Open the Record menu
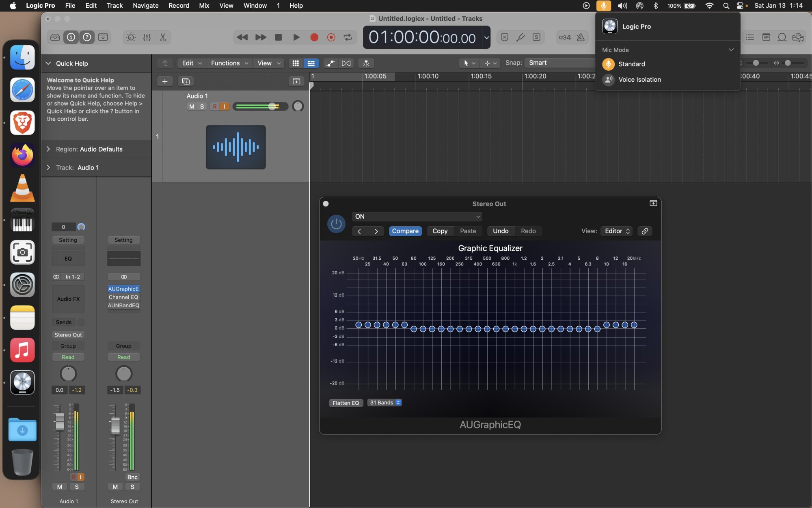The image size is (812, 508). tap(179, 6)
